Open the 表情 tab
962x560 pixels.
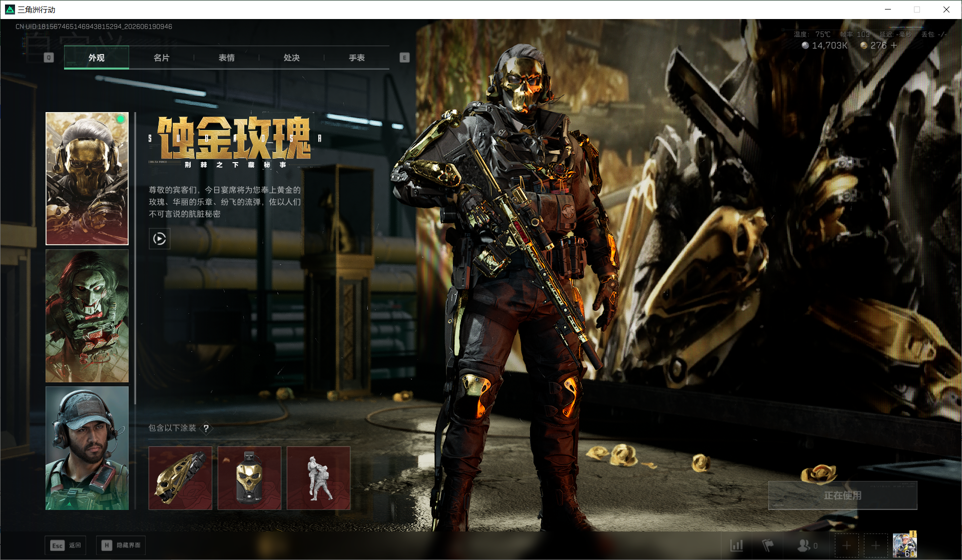click(227, 58)
